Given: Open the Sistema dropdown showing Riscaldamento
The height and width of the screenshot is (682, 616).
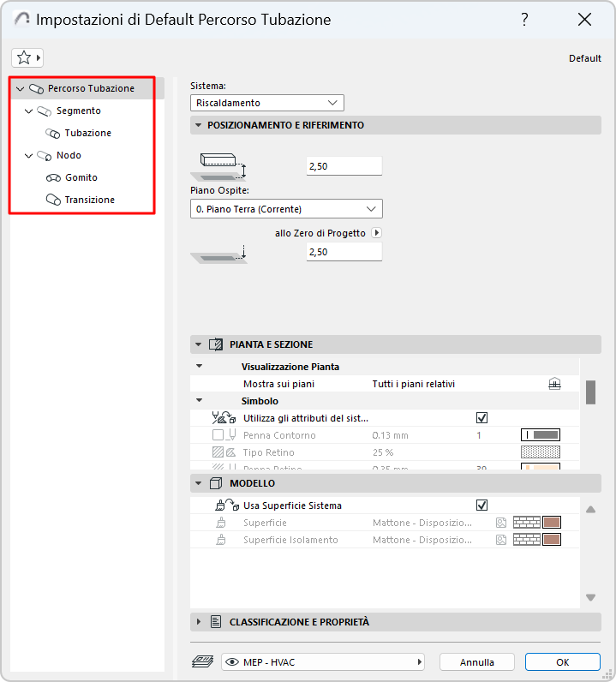Looking at the screenshot, I should [267, 103].
